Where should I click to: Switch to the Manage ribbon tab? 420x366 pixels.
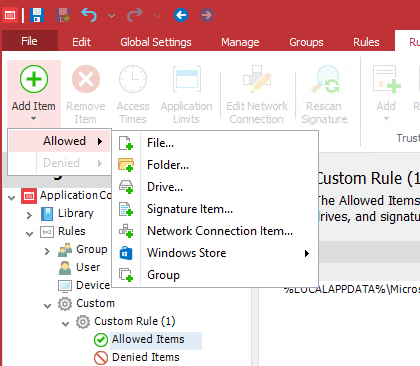pos(240,42)
